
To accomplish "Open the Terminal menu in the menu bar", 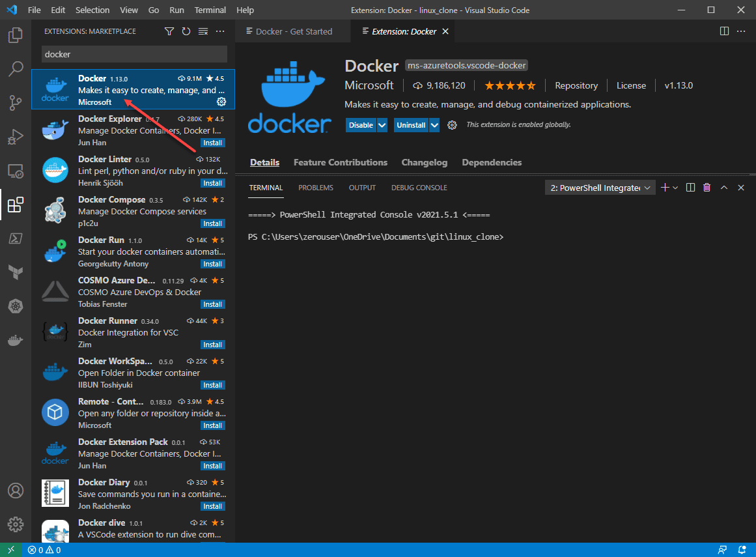I will click(210, 10).
